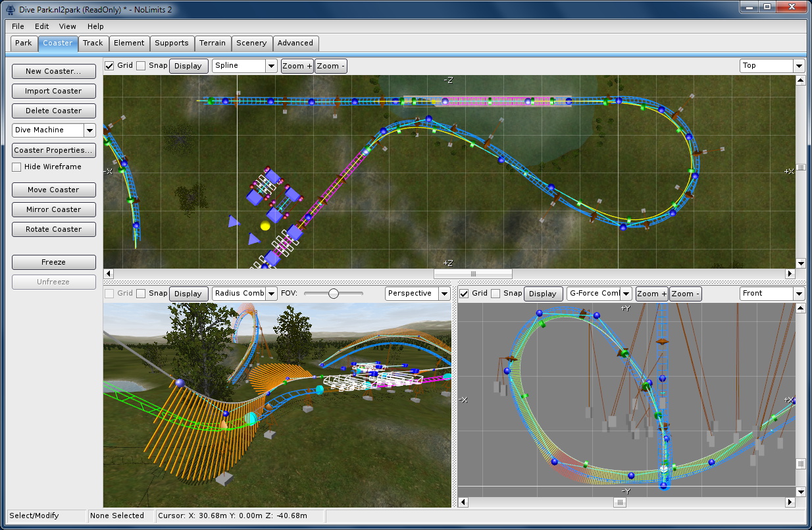
Task: Toggle Snap in the top view toolbar
Action: point(141,66)
